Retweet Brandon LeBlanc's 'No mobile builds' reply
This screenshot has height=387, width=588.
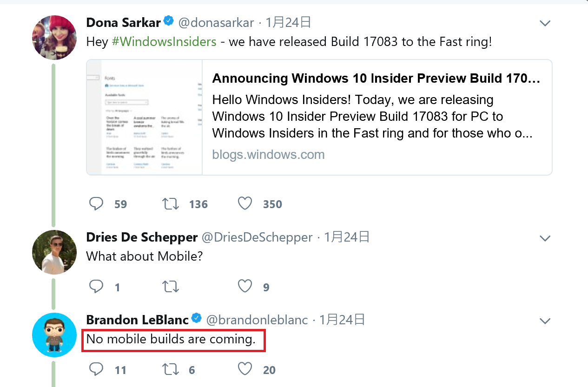pos(171,369)
